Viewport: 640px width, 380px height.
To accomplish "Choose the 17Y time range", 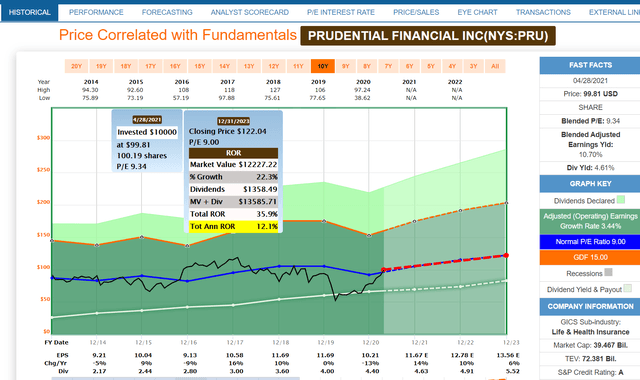I will [x=150, y=66].
